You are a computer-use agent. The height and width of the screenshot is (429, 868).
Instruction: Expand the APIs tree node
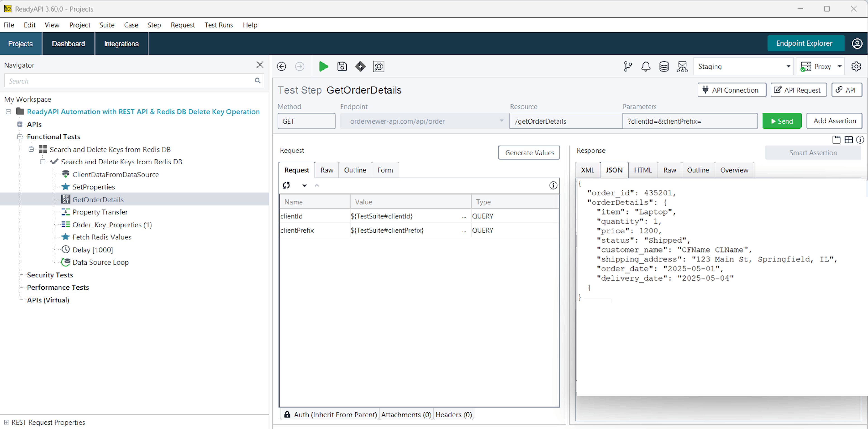(20, 124)
